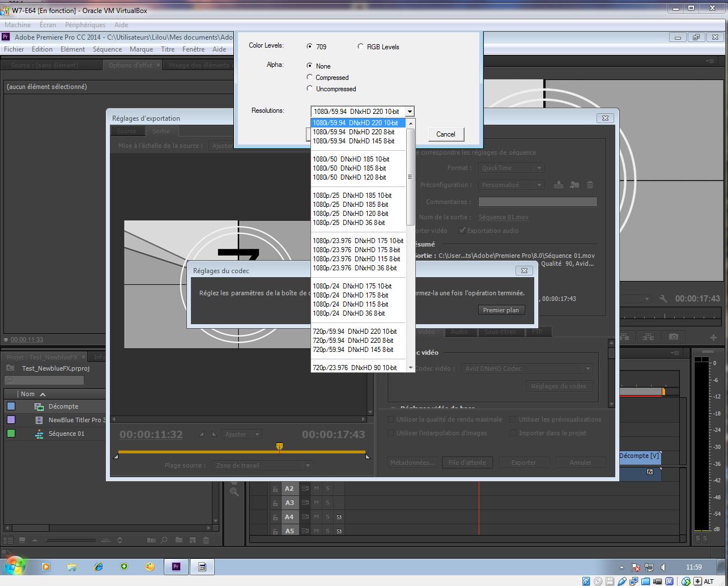728x586 pixels.
Task: Click the Exporter button
Action: coord(523,462)
